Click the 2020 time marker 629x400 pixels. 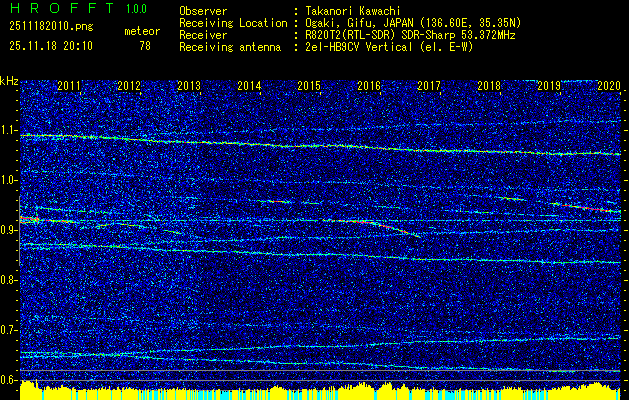(x=609, y=87)
